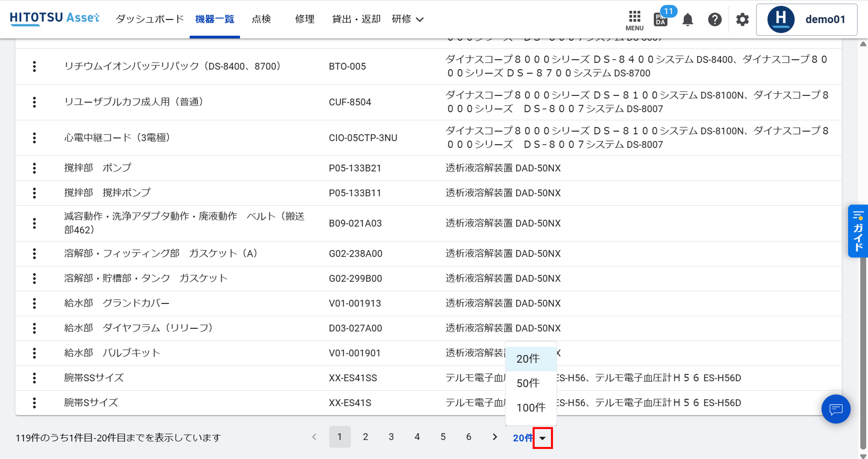Switch to the 修理 tab
Viewport: 868px width, 459px height.
coord(305,19)
